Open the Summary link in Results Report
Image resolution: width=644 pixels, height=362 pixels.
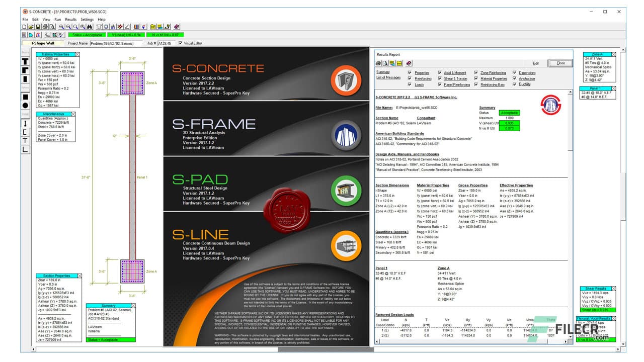383,72
